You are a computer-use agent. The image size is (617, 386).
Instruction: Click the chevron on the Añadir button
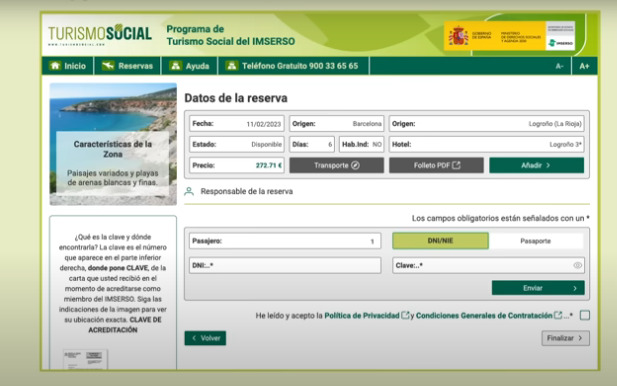(x=548, y=165)
